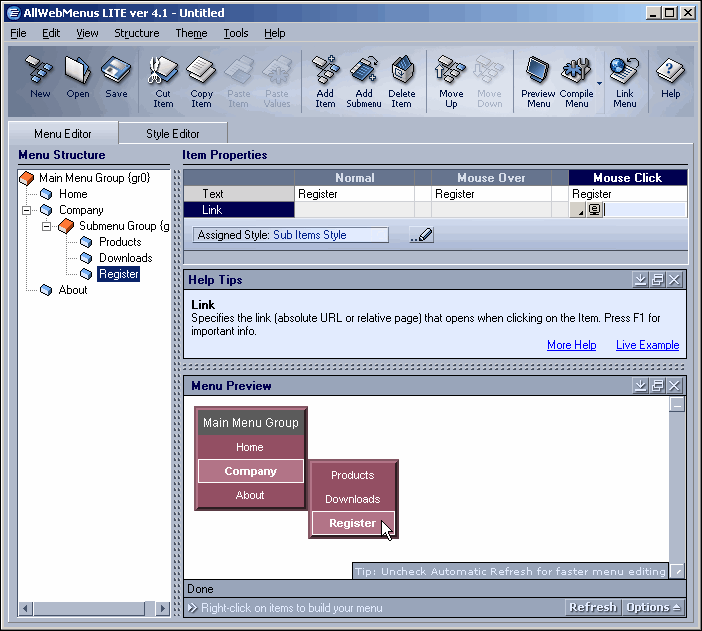Open the Options dropdown in the preview panel
Viewport: 702px width, 631px height.
(x=653, y=607)
